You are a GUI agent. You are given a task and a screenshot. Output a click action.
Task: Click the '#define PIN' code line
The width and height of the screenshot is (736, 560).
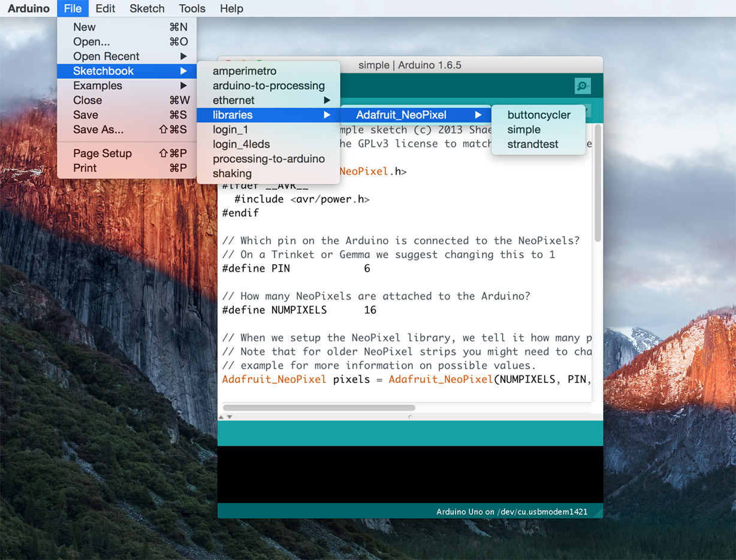(296, 269)
